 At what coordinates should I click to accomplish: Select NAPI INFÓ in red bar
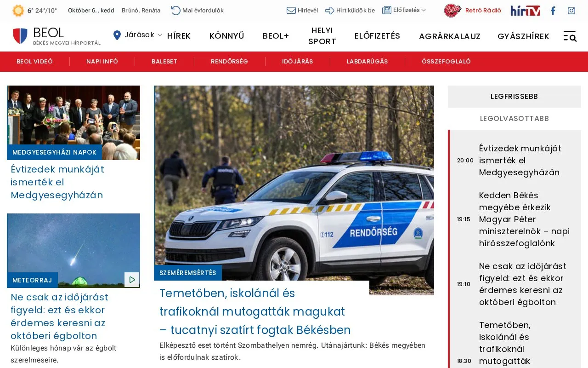click(102, 62)
